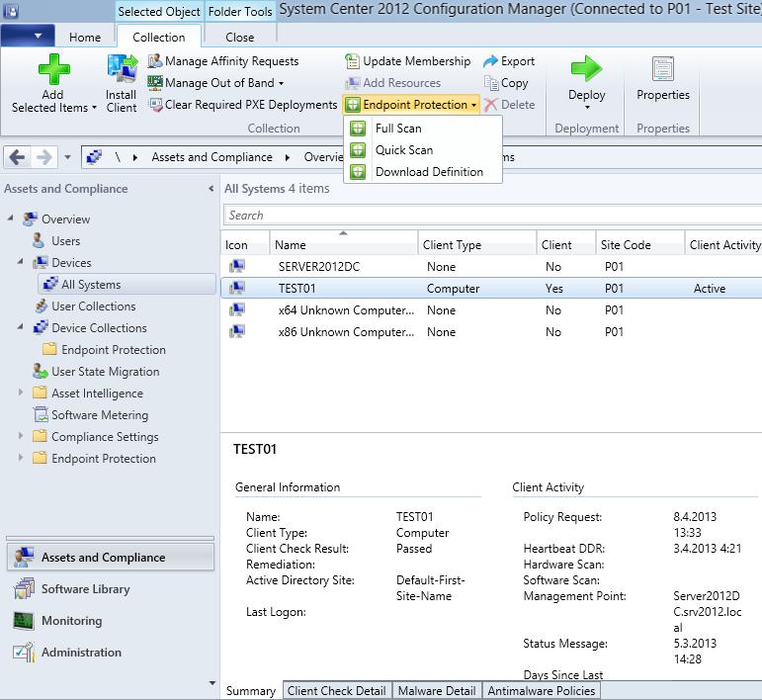
Task: Switch to the Home ribbon tab
Action: (x=85, y=38)
